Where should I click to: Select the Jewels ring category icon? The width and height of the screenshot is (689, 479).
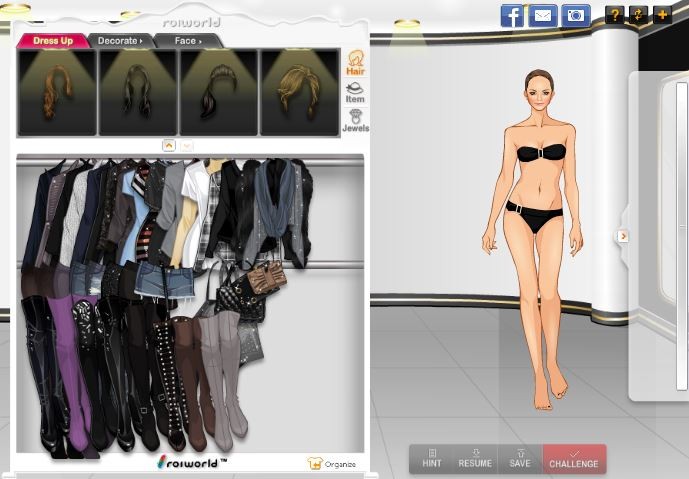[x=355, y=120]
